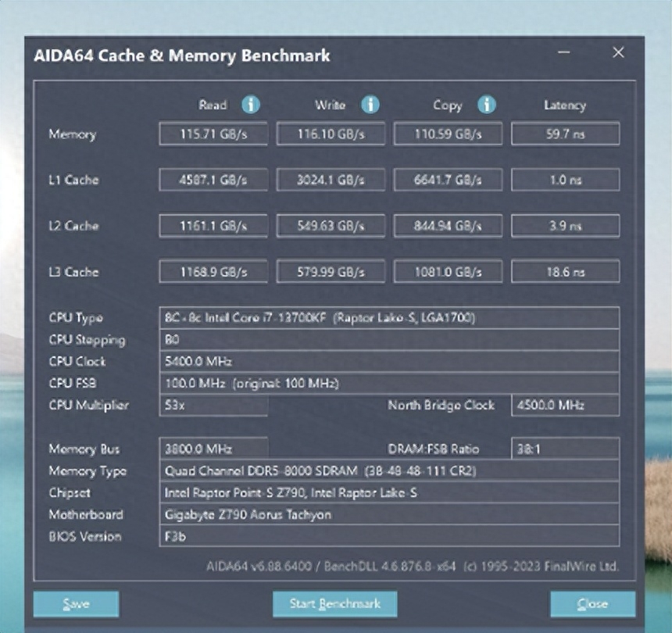
Task: Click the CPU Type field showing i7-13700KF
Action: coord(389,318)
